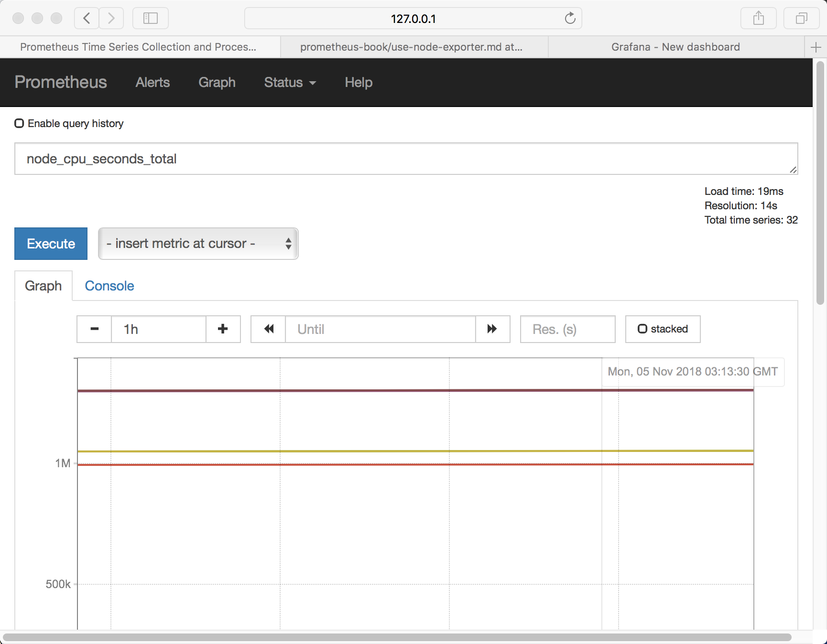827x644 pixels.
Task: Increase the graph time range with plus
Action: pyautogui.click(x=223, y=329)
